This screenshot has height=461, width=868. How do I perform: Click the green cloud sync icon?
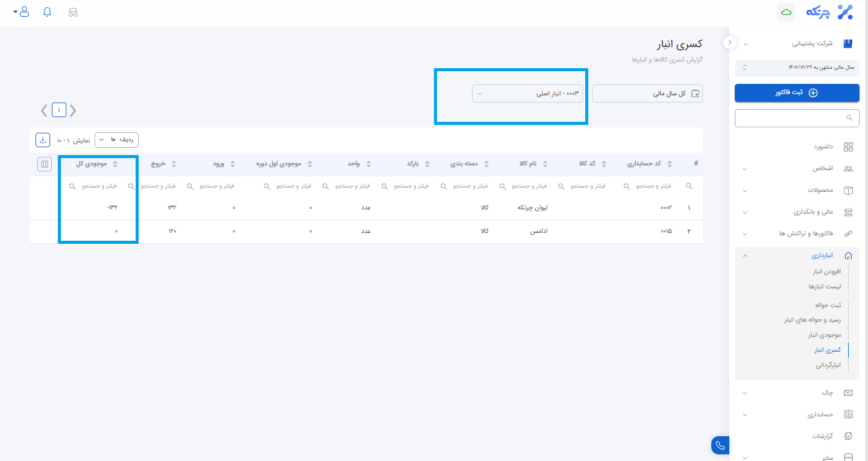click(786, 12)
